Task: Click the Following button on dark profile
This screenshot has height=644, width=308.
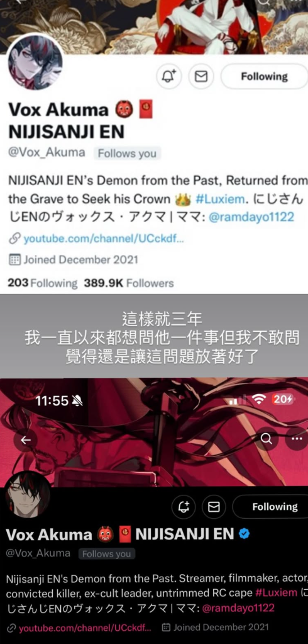Action: [x=274, y=507]
